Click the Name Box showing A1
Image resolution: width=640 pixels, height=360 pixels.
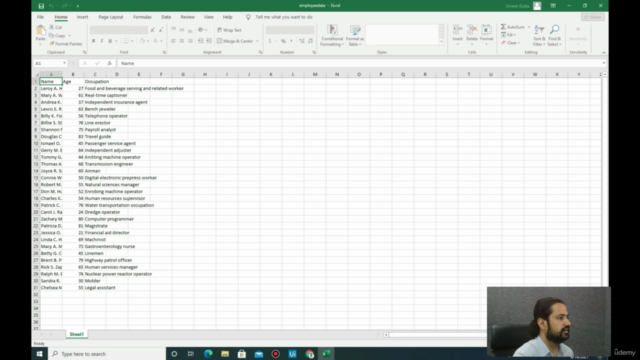click(50, 63)
